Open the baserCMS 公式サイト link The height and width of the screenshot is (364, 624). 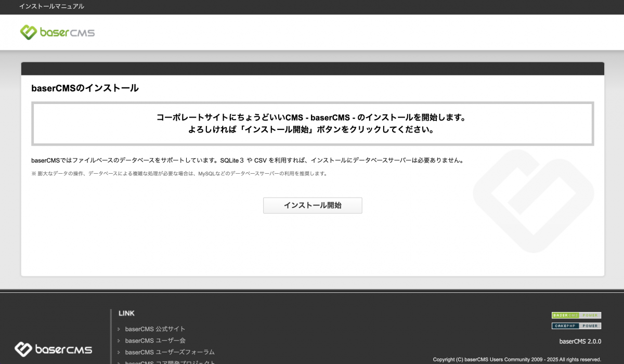(x=155, y=329)
